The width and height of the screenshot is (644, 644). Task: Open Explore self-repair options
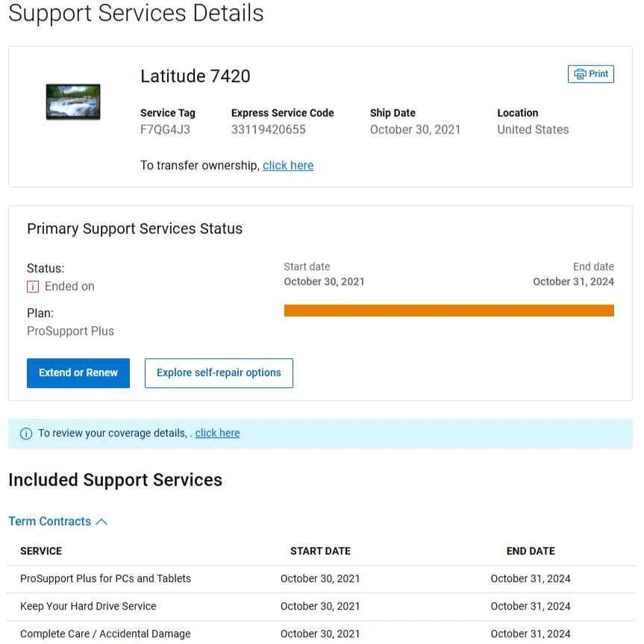[x=219, y=373]
